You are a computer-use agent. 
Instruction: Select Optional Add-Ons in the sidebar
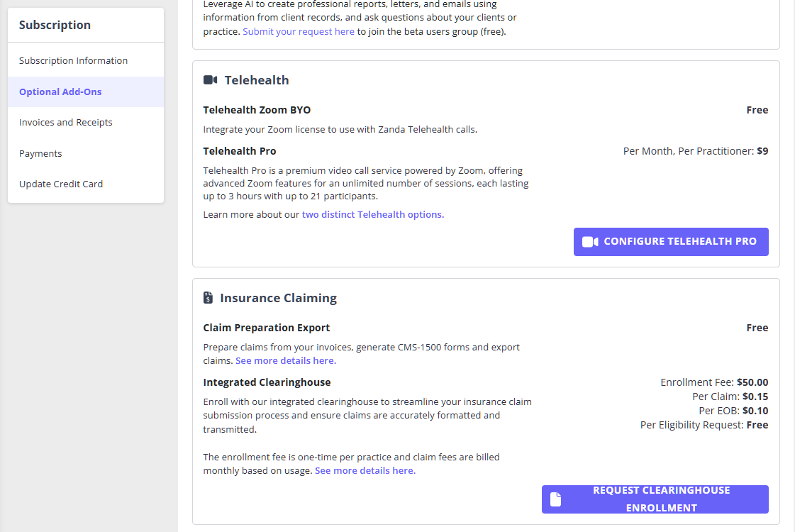pyautogui.click(x=60, y=92)
